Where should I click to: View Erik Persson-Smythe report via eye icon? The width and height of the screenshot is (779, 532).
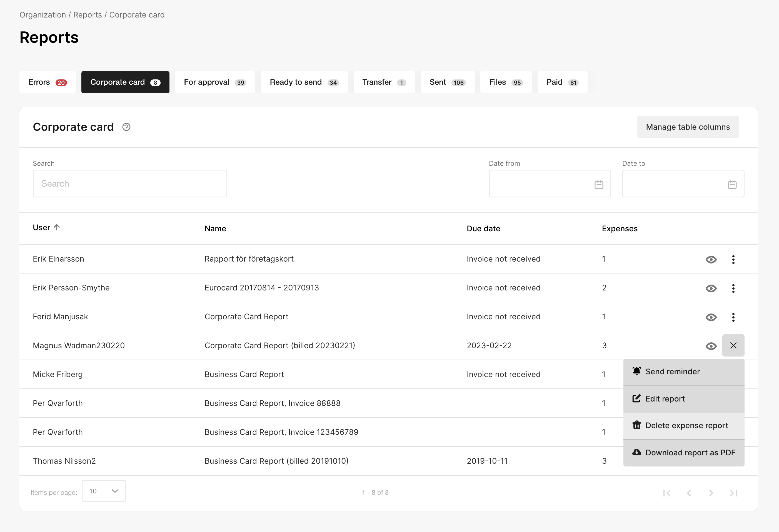click(711, 288)
